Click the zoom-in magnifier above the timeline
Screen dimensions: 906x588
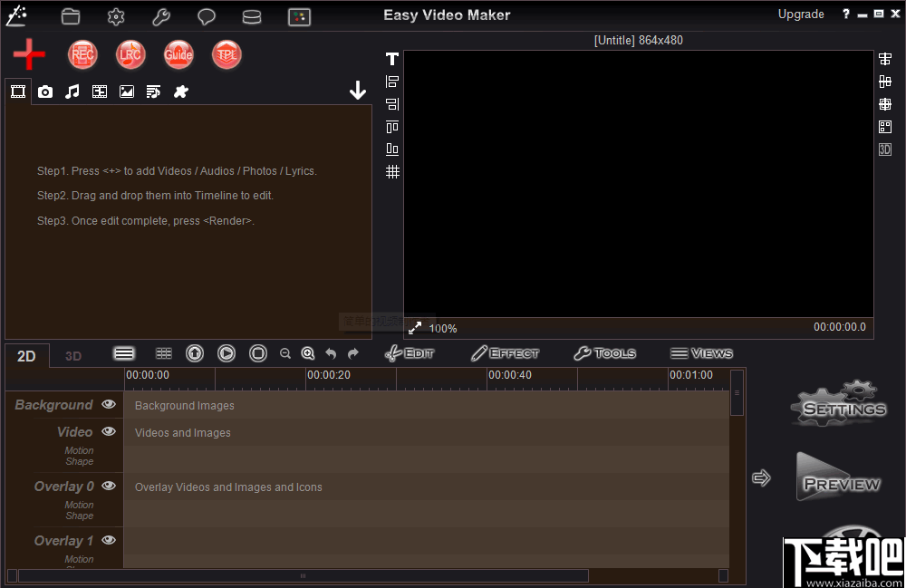coord(308,353)
